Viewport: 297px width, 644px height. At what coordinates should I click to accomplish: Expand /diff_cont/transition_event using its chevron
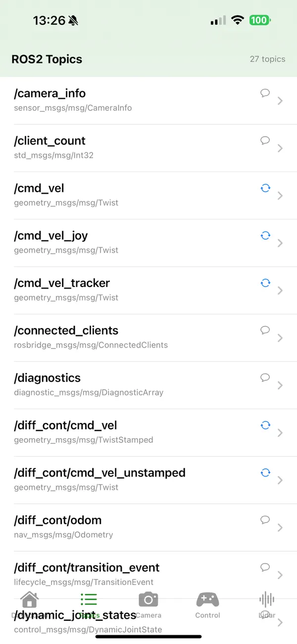280,575
